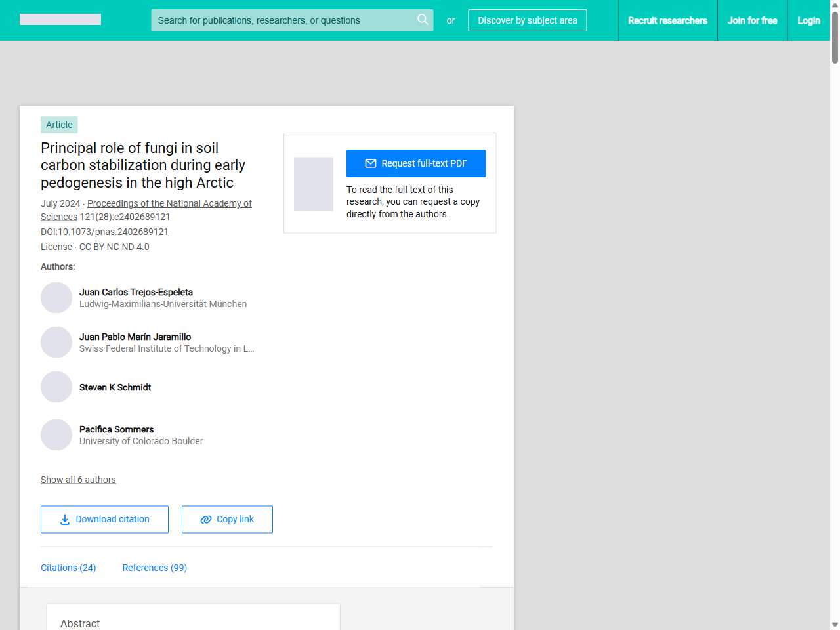Click the scrollbar up arrow

[x=835, y=5]
